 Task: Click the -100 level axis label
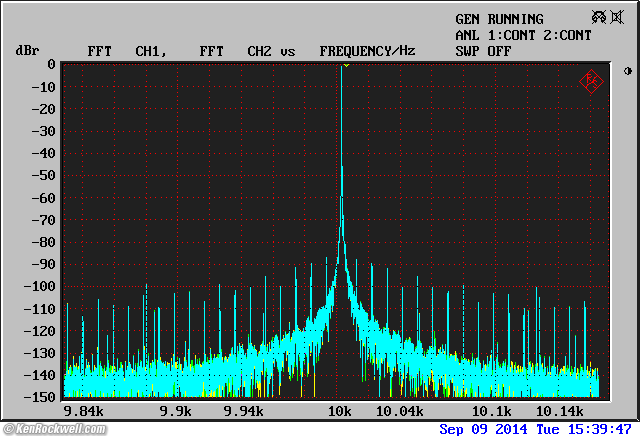pos(39,286)
